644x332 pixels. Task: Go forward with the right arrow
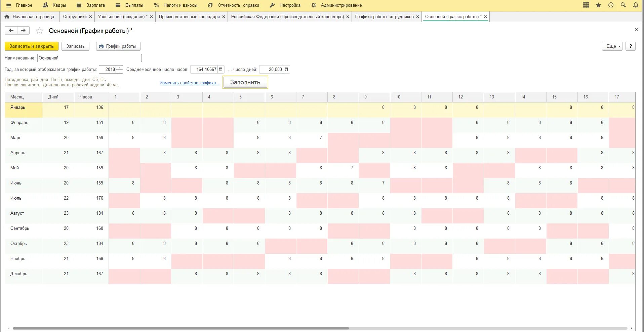coord(23,31)
